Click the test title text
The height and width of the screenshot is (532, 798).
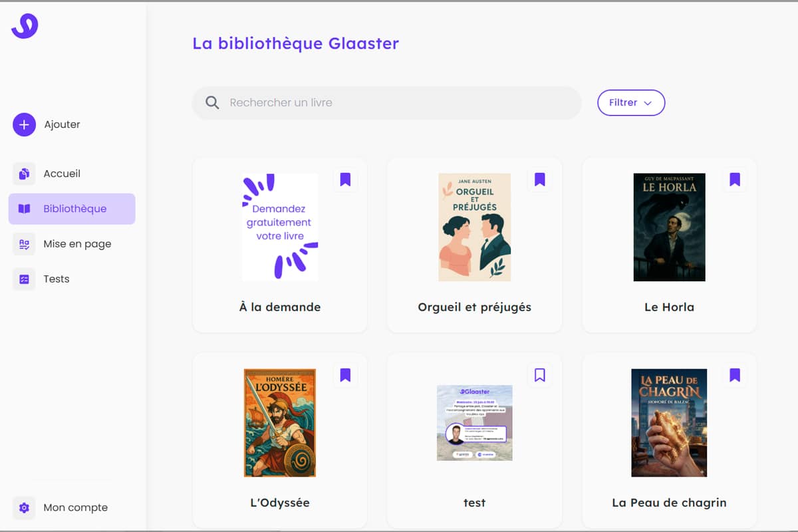tap(475, 503)
